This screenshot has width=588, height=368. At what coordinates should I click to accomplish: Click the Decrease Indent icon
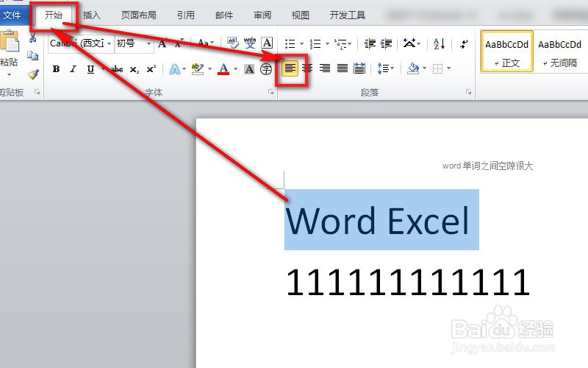370,44
